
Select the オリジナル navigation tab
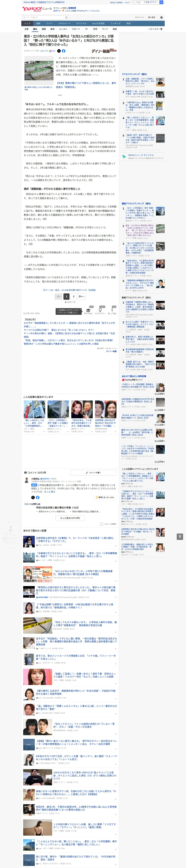point(81,24)
